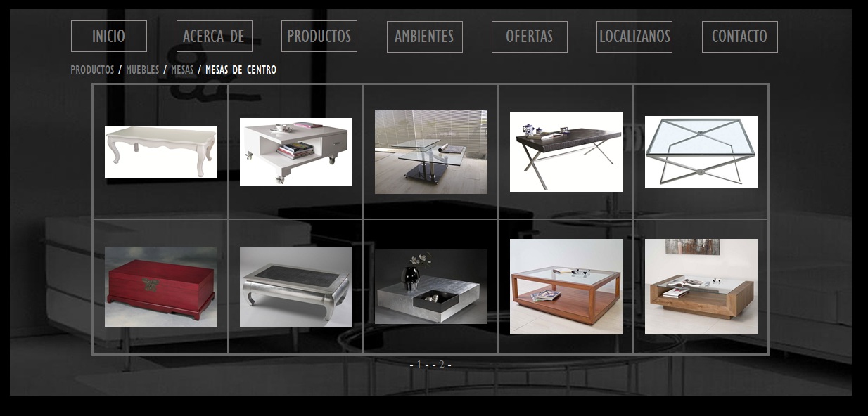View the silver curved-leg table image
This screenshot has height=416, width=868.
[295, 287]
